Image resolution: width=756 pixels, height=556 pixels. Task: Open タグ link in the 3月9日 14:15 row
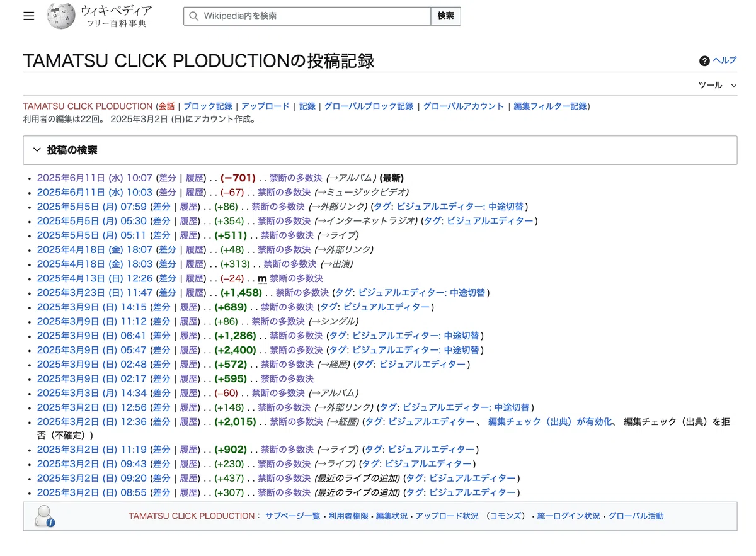click(x=329, y=307)
